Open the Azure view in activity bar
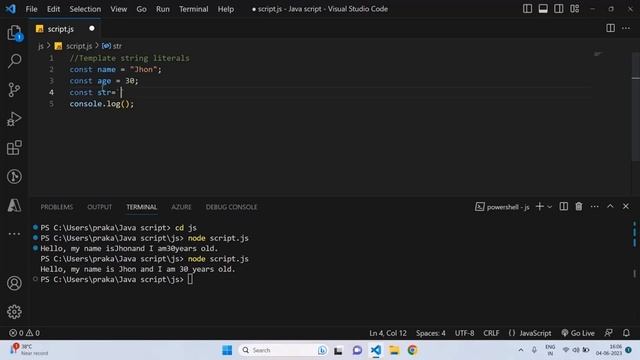The width and height of the screenshot is (640, 360). coord(14,205)
